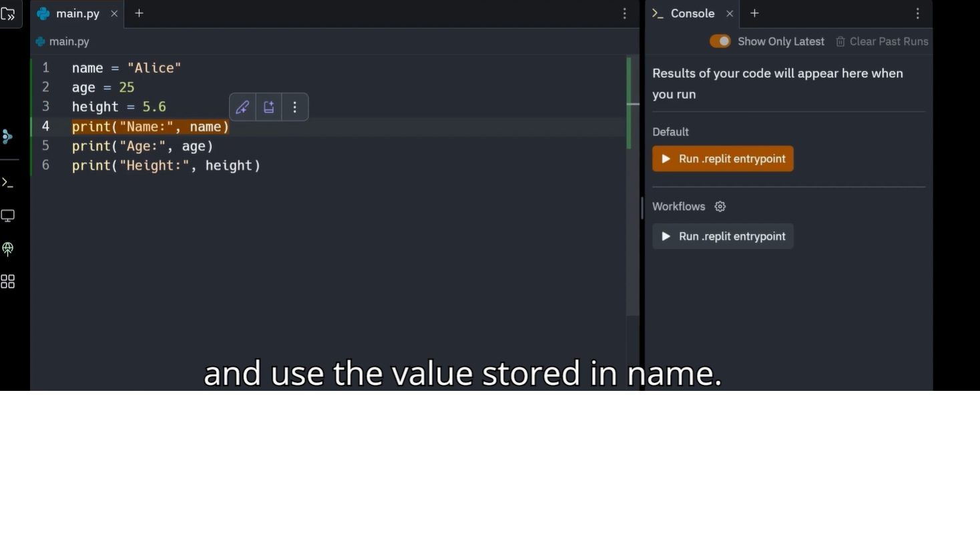Image resolution: width=980 pixels, height=543 pixels.
Task: Open the three-dot menu in code popup
Action: (x=295, y=107)
